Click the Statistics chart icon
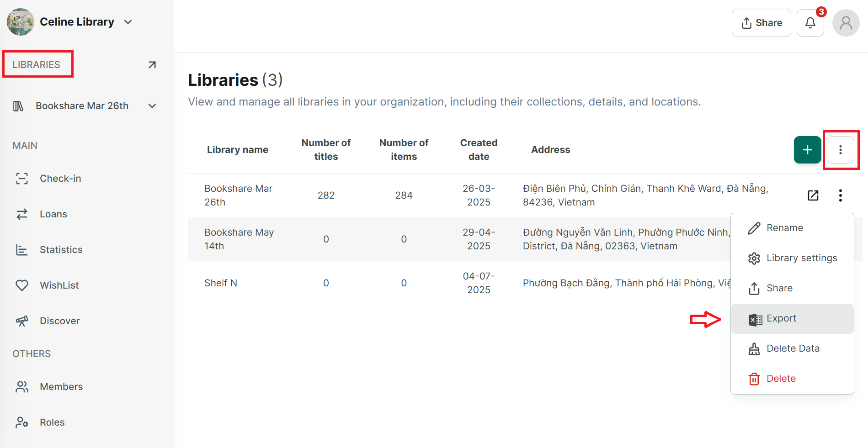 coord(22,250)
